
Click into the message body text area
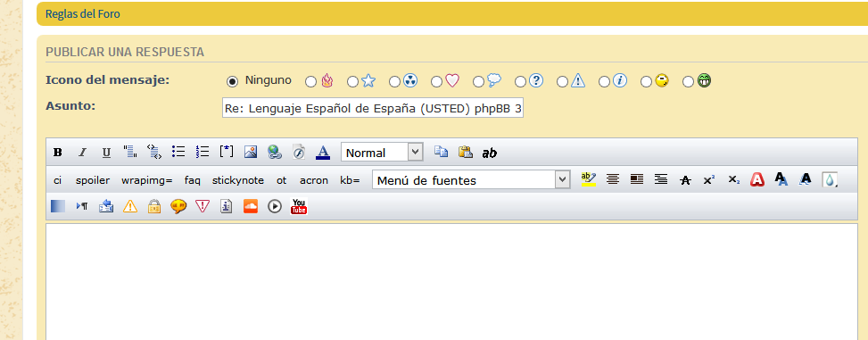click(451, 281)
